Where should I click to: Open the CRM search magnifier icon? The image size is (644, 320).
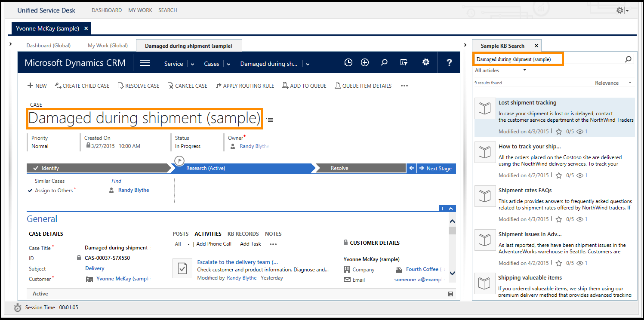[x=384, y=62]
